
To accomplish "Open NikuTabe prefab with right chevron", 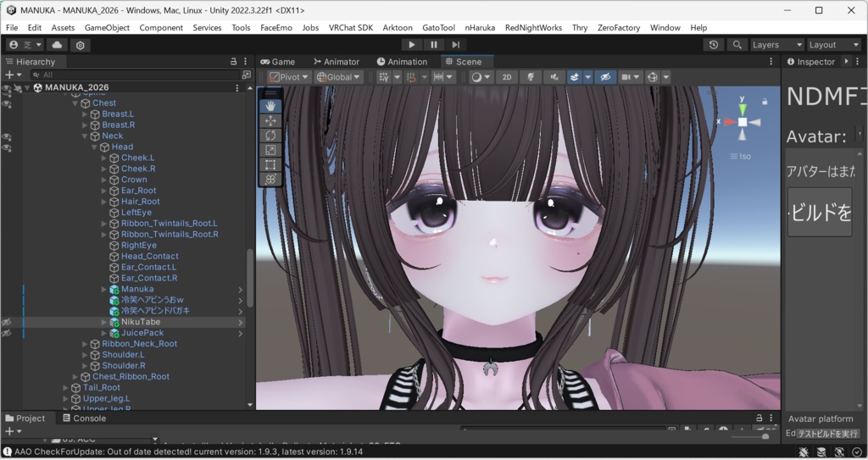I will pyautogui.click(x=241, y=322).
